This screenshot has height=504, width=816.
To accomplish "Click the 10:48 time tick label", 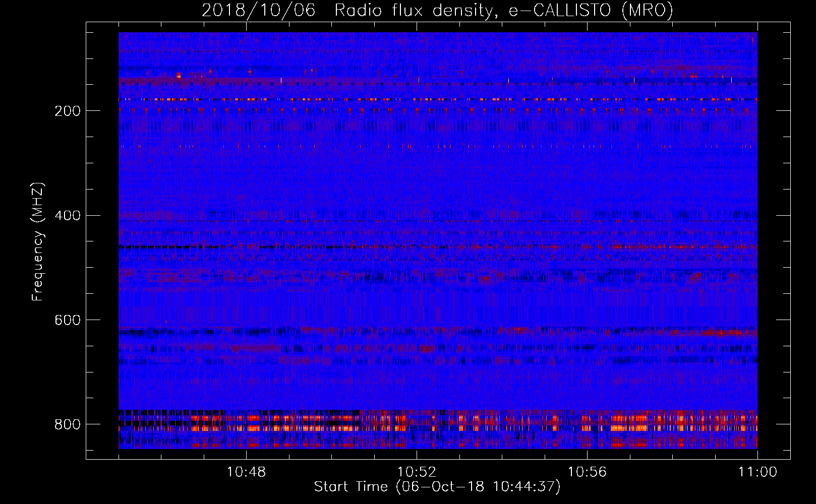I will (x=246, y=472).
